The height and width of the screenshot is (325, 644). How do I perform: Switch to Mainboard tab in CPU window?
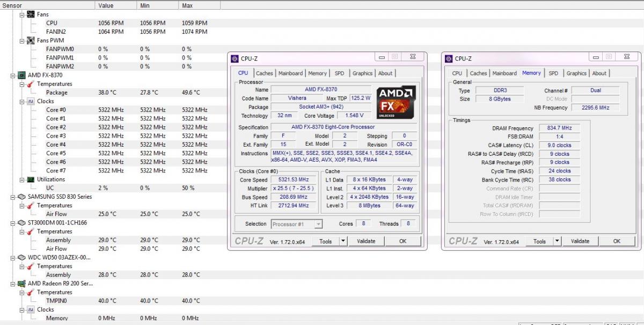(290, 73)
